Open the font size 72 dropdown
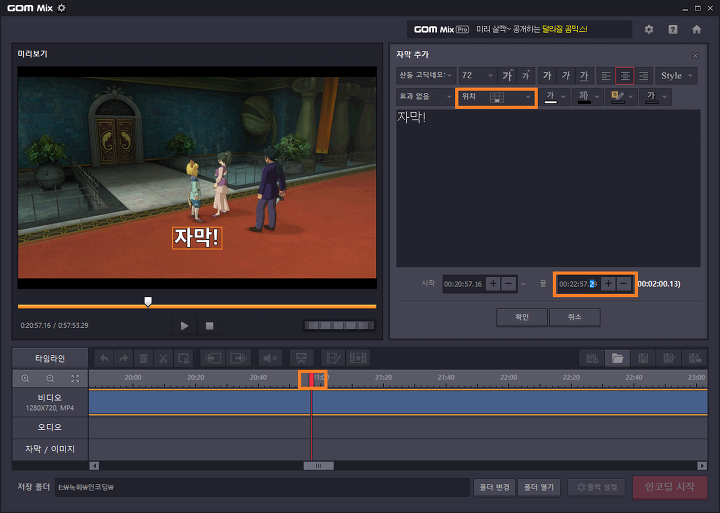 click(478, 75)
